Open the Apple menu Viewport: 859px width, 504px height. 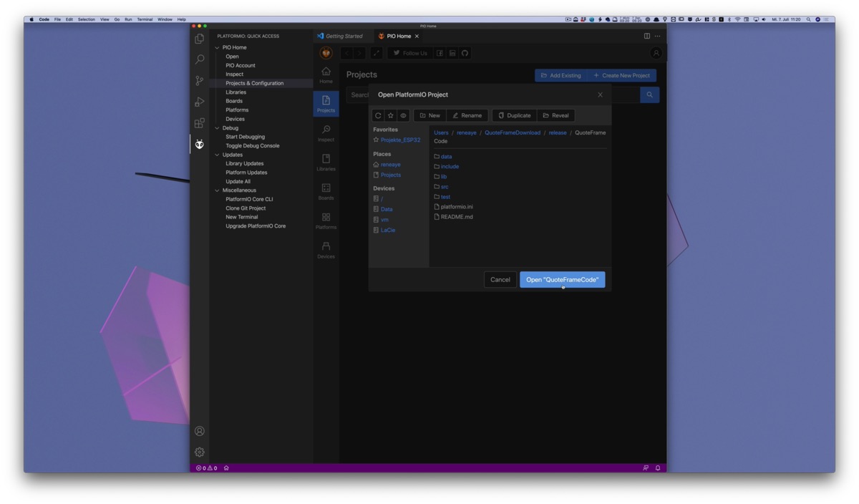point(31,19)
